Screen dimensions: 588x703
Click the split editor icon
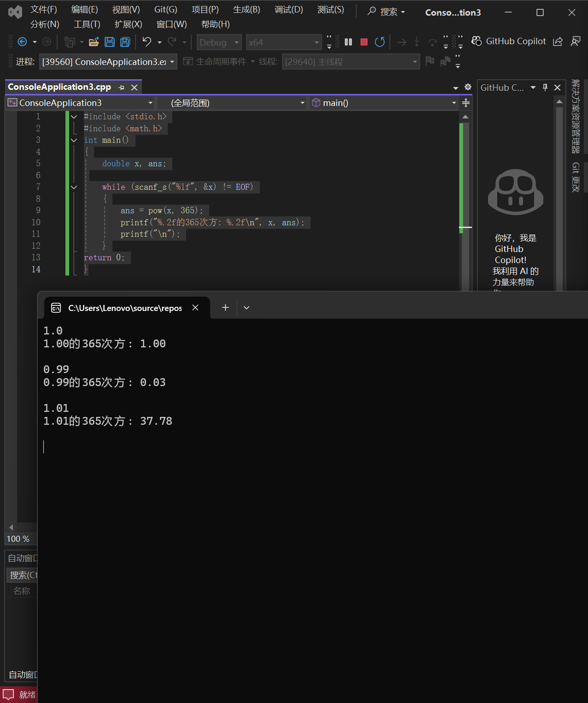(x=466, y=103)
